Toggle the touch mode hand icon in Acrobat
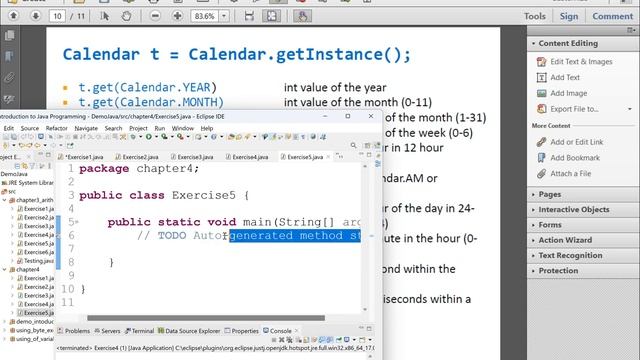This screenshot has height=360, width=640. tap(302, 16)
